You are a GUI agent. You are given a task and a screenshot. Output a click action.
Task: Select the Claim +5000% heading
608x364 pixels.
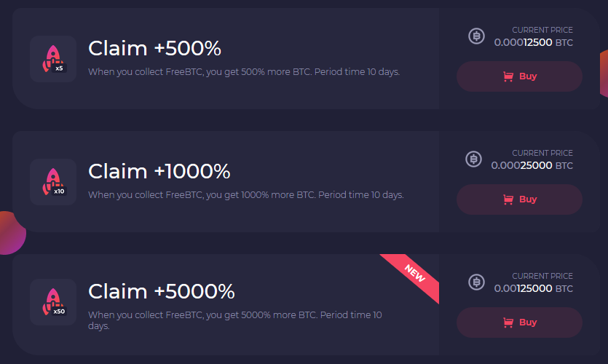pyautogui.click(x=162, y=291)
